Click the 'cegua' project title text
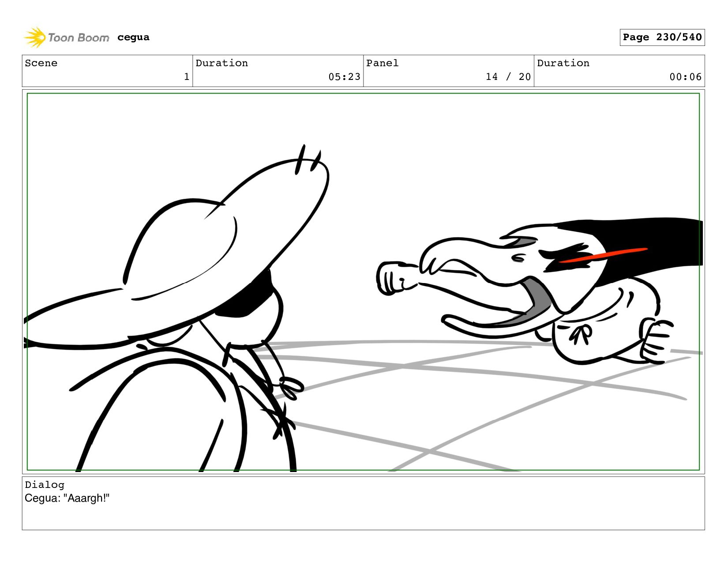The image size is (728, 563). click(x=133, y=38)
